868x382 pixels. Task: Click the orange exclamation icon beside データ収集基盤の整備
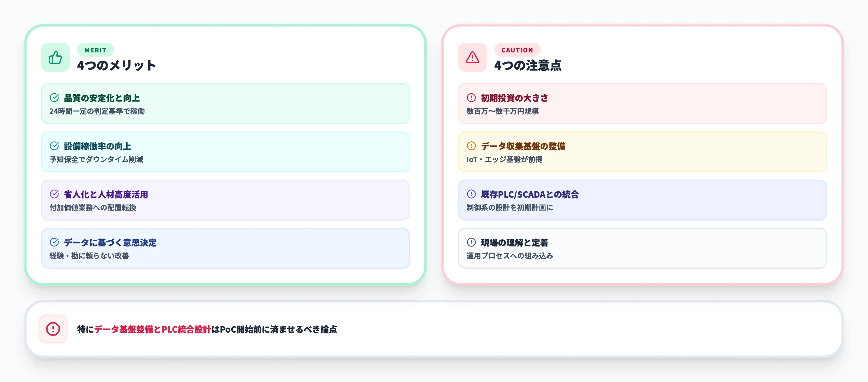point(471,146)
